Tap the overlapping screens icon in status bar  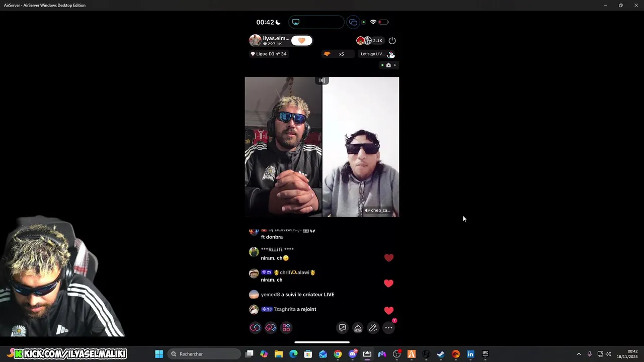[353, 22]
